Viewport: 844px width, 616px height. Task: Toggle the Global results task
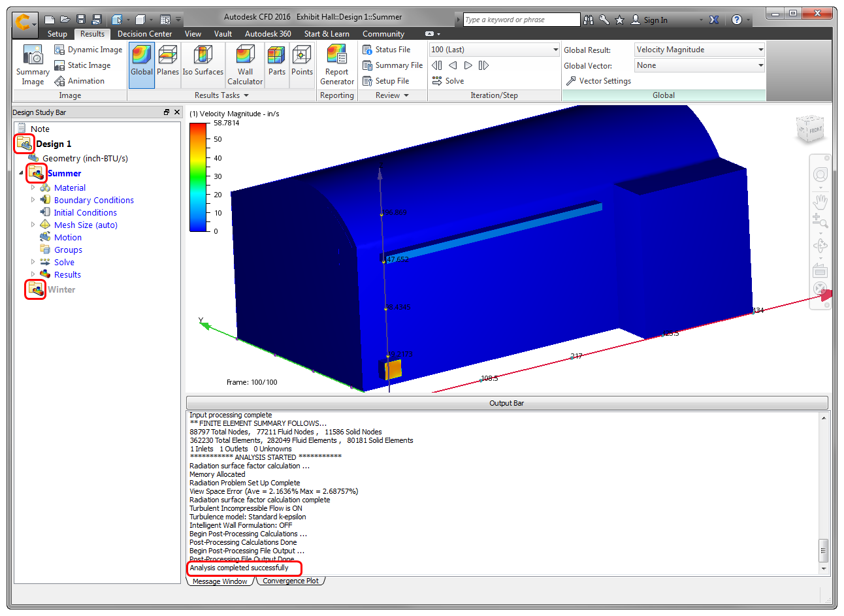click(142, 65)
